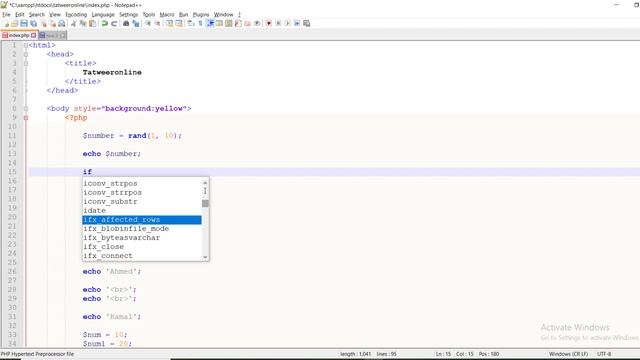Screen dimensions: 640x360
Task: Toggle show all characters icon
Action: [x=200, y=24]
